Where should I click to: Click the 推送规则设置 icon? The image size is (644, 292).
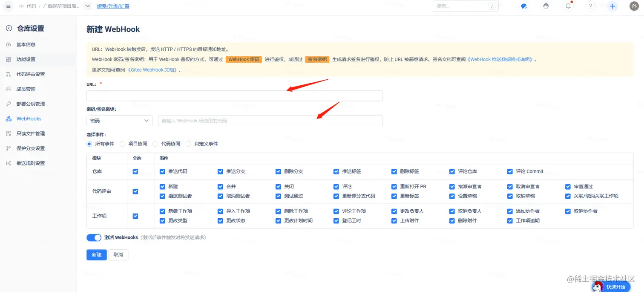(9, 163)
